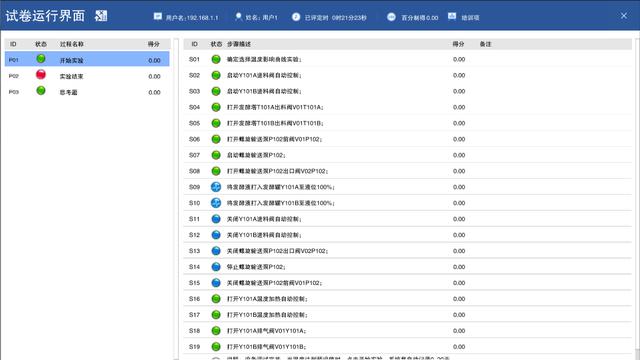The width and height of the screenshot is (640, 360).
Task: Click the 步骤描述 column header
Action: pyautogui.click(x=239, y=44)
